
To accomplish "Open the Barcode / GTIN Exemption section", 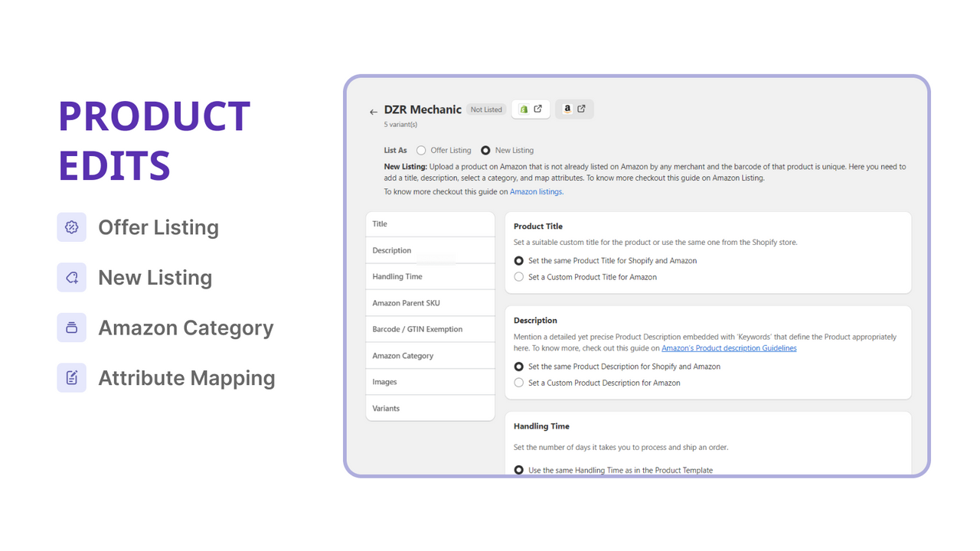I will [x=430, y=329].
